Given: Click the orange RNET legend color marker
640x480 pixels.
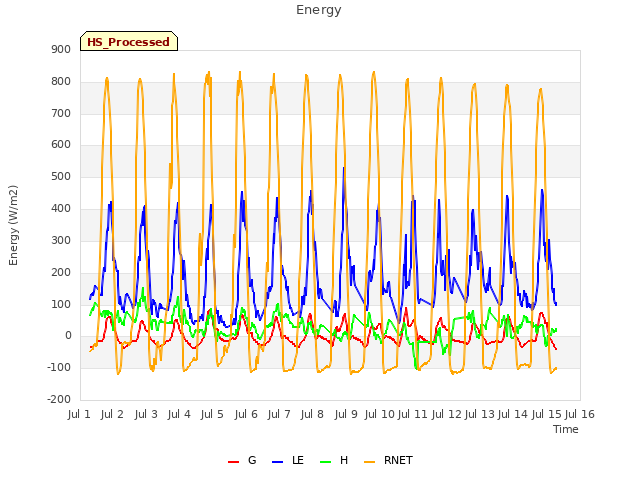Looking at the screenshot, I should [369, 462].
